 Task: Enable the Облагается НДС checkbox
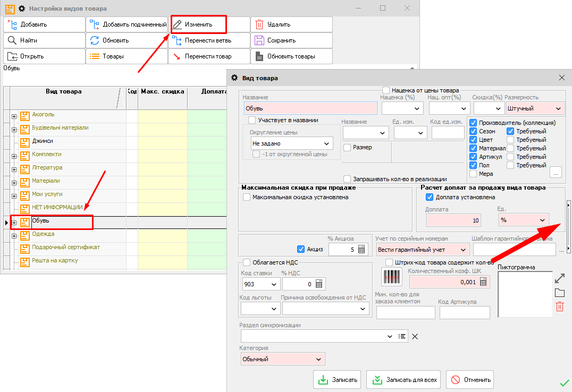[x=247, y=262]
